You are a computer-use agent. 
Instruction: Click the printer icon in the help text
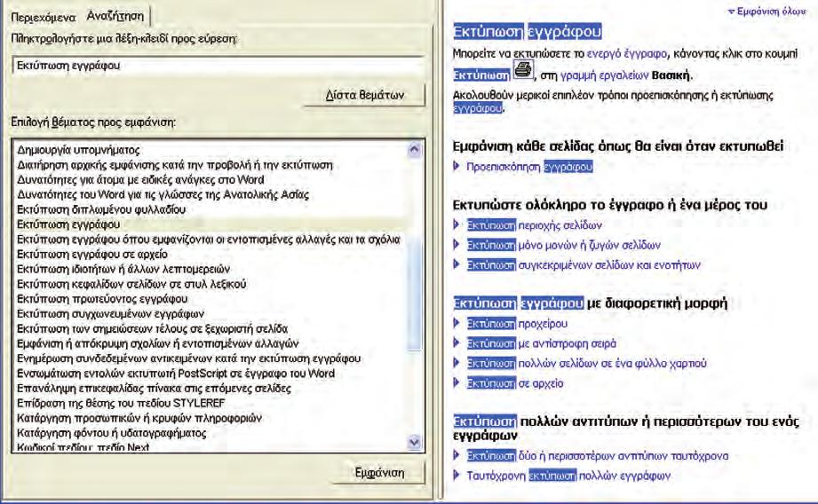click(x=523, y=69)
